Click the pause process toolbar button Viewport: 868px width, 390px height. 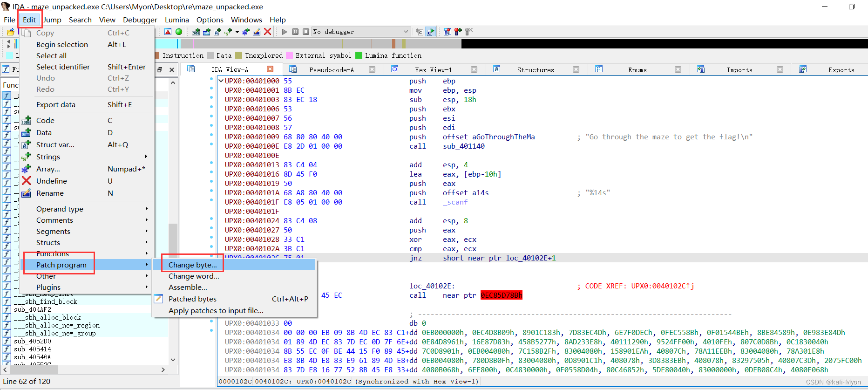295,32
